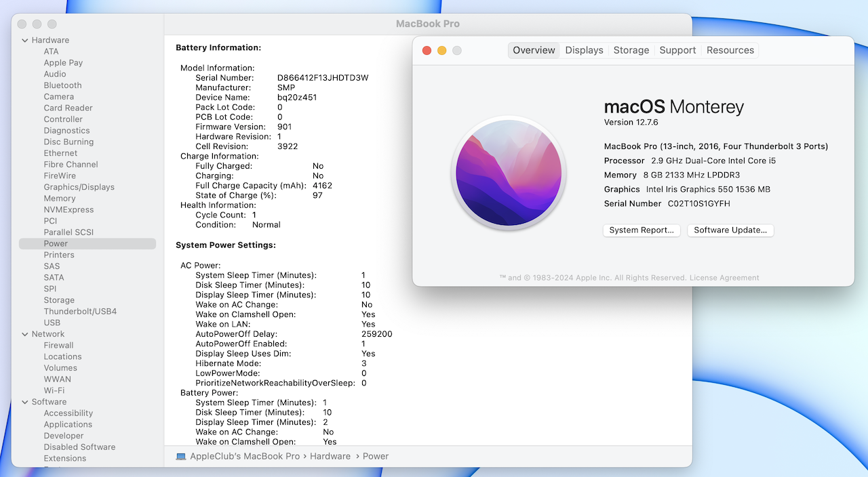
Task: Click Hardware in the path bar
Action: 330,457
